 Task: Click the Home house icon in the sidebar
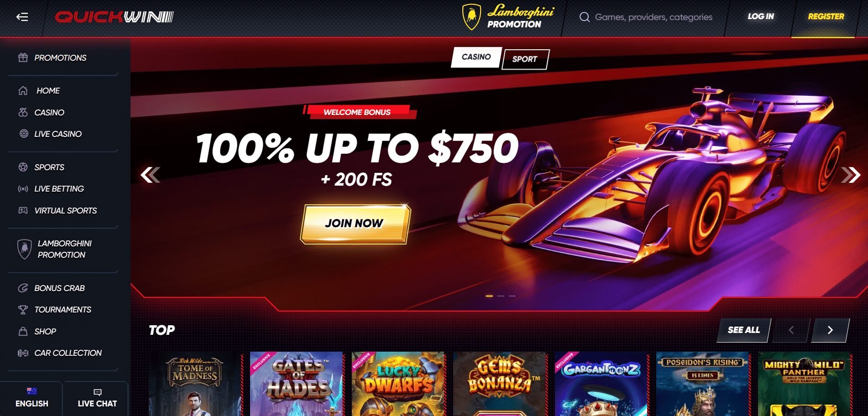[23, 90]
